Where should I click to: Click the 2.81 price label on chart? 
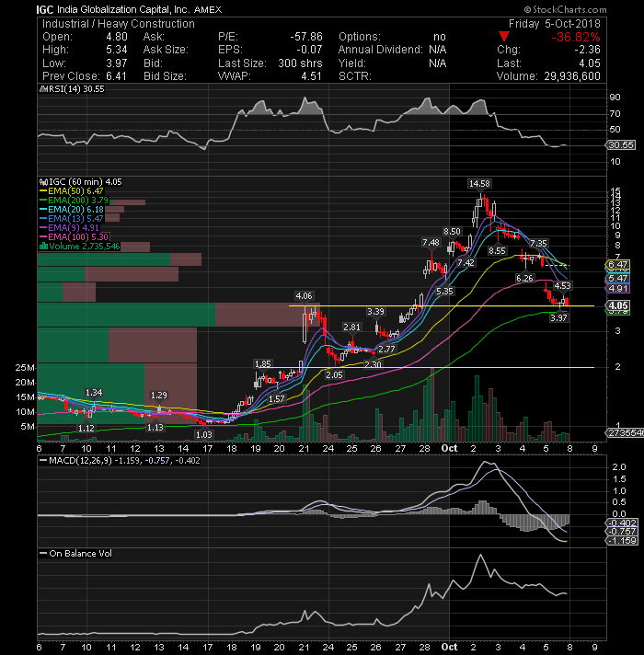[x=351, y=327]
